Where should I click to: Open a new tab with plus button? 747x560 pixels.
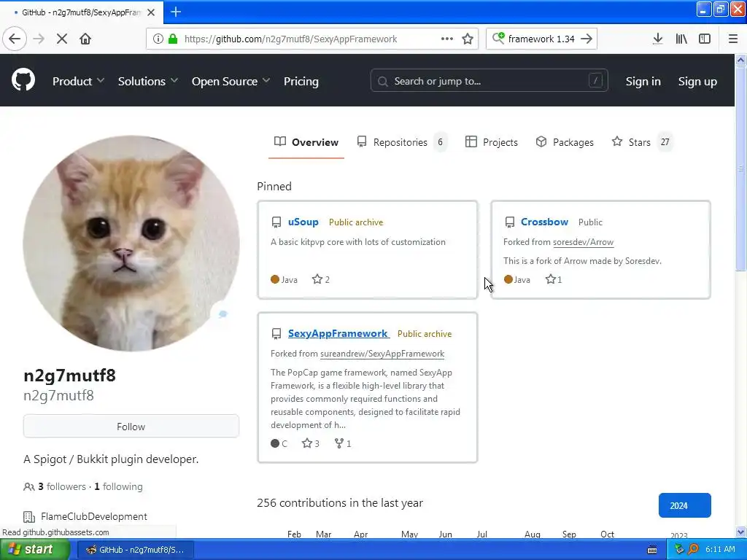pos(176,12)
